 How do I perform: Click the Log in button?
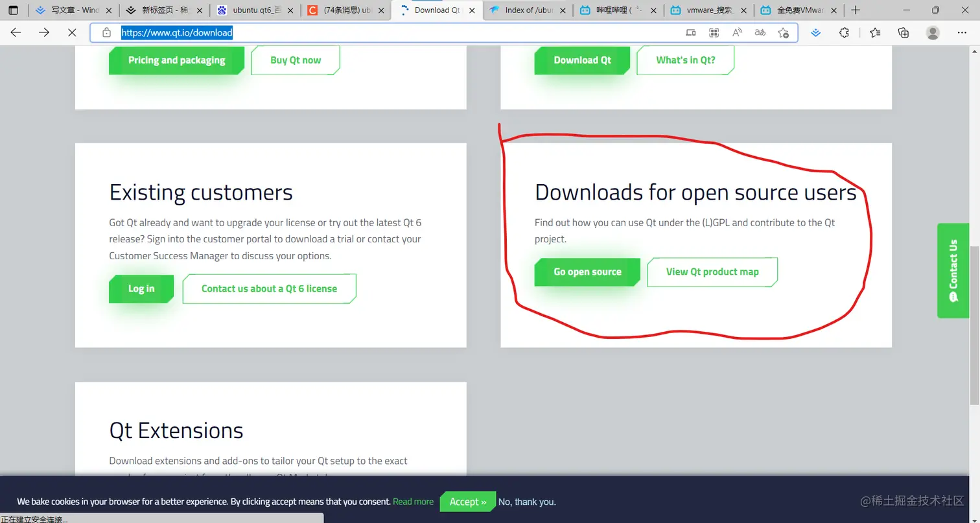tap(141, 288)
